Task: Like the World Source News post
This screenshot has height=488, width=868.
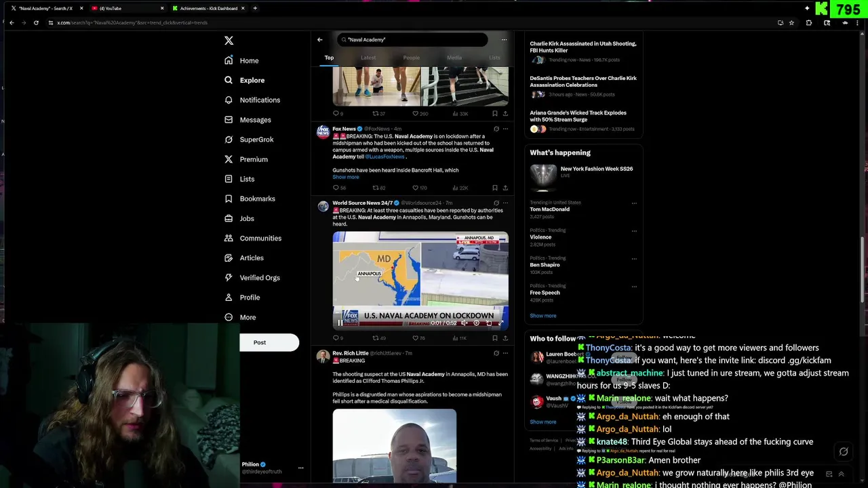Action: 416,338
